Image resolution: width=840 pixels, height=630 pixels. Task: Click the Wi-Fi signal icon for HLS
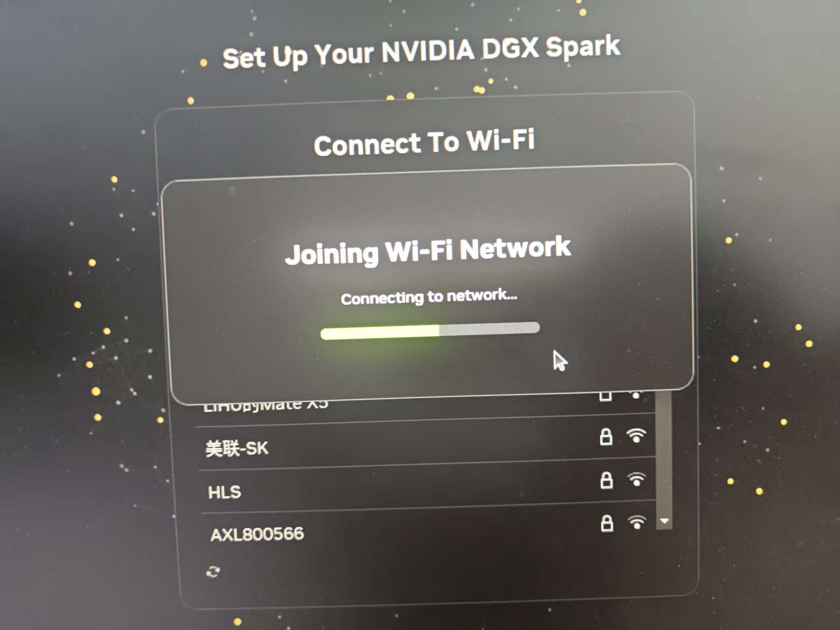click(x=636, y=479)
